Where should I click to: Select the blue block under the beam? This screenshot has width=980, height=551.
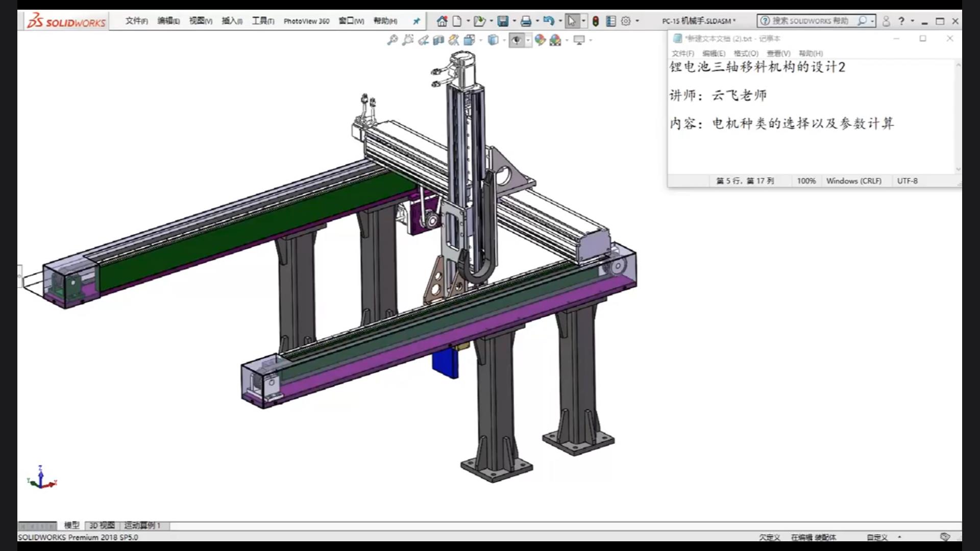pos(445,363)
